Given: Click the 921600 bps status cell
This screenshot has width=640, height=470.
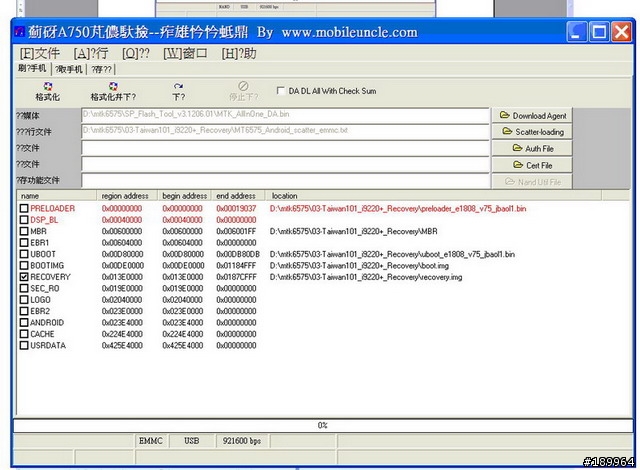Looking at the screenshot, I should click(242, 441).
